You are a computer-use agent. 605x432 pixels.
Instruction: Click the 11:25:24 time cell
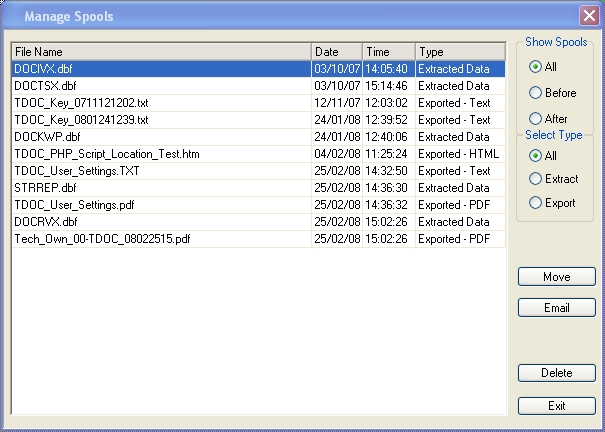389,154
